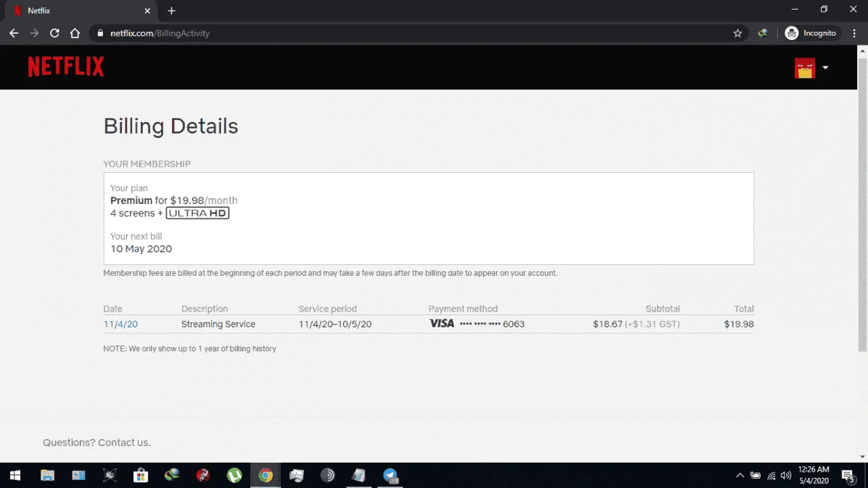Click the Billing Details heading
Viewport: 868px width, 488px height.
pos(171,126)
